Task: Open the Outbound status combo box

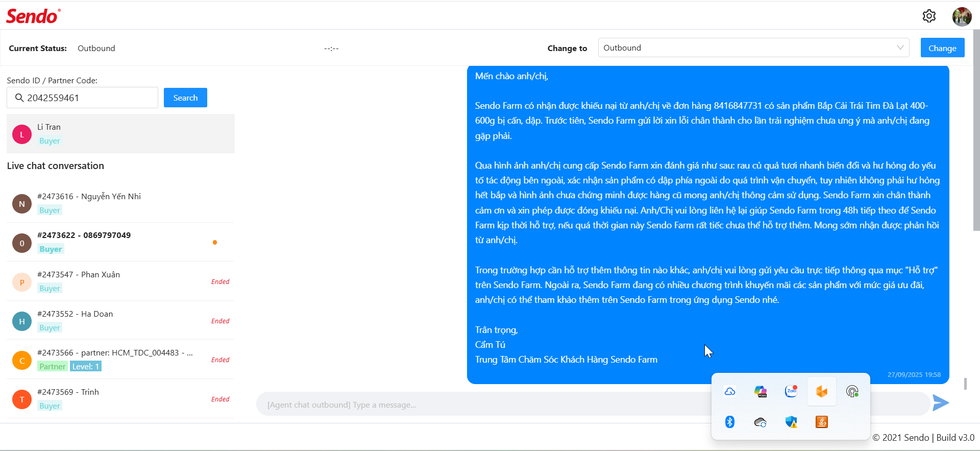Action: (753, 48)
